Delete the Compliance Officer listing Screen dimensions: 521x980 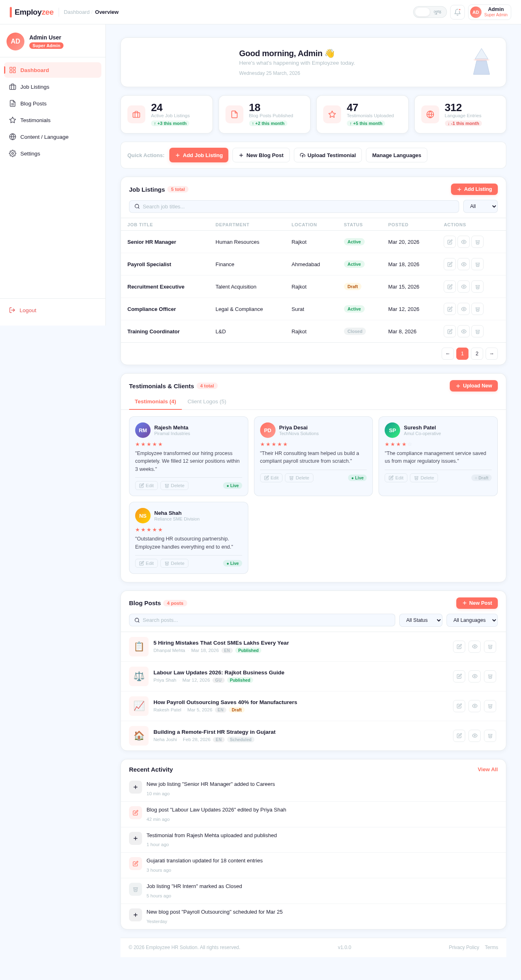point(477,309)
